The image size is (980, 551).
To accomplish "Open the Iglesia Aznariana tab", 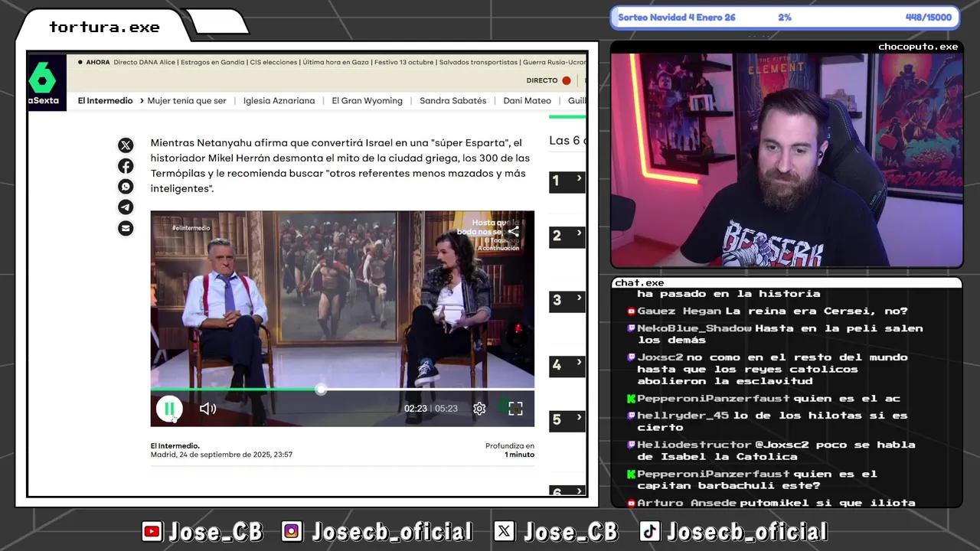I will pos(279,101).
